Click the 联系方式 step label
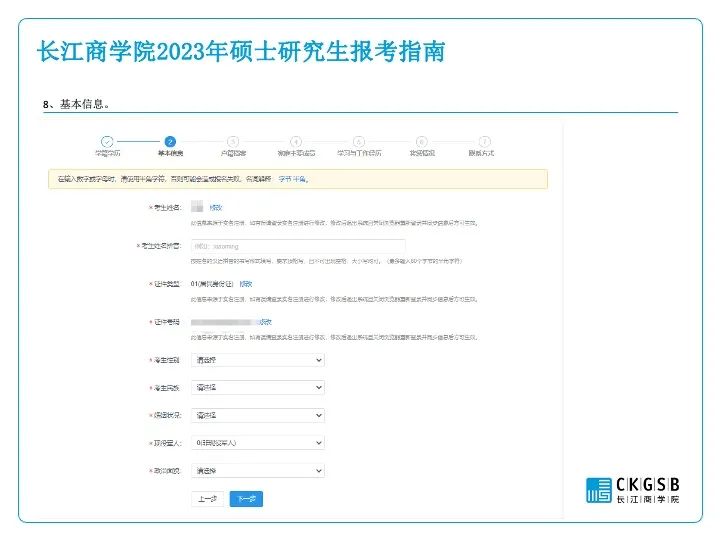Screen dimensions: 720x540 [x=481, y=153]
